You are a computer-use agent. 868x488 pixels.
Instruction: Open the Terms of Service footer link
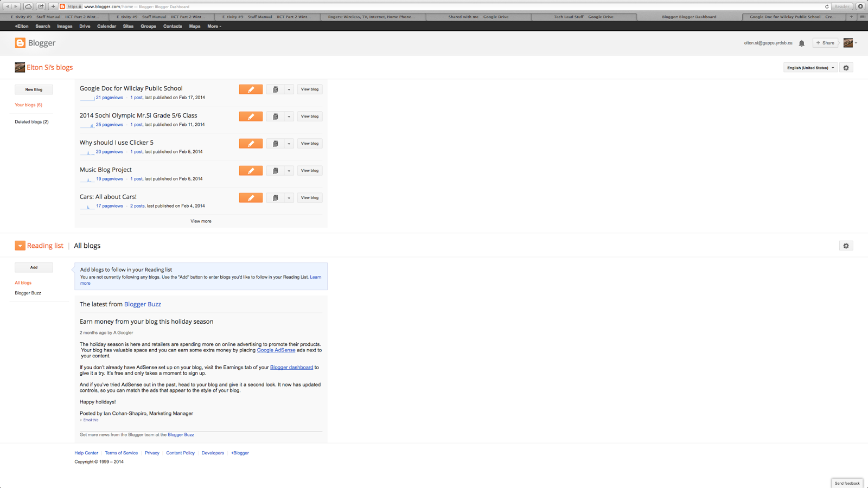[x=121, y=453]
